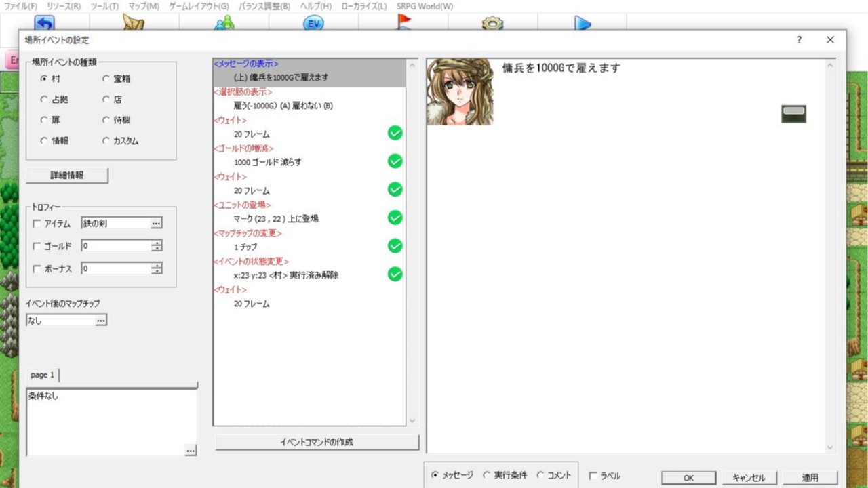
Task: Open the イベント後のマップチップ なし selector
Action: coord(102,320)
